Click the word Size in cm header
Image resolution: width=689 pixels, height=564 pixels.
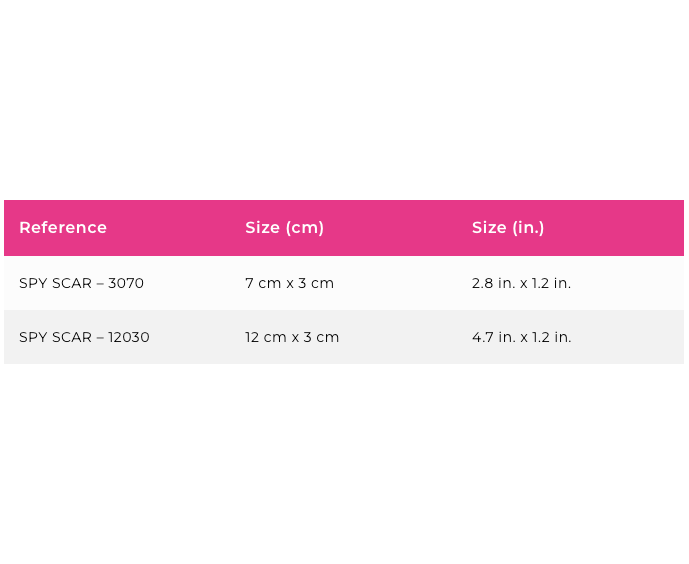262,228
